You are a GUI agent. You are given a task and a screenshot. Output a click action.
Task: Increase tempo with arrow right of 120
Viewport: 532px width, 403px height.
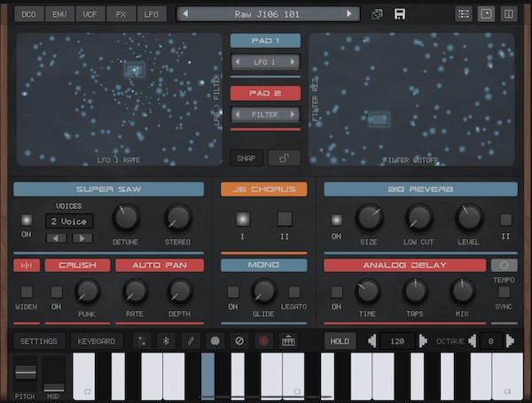coord(423,341)
